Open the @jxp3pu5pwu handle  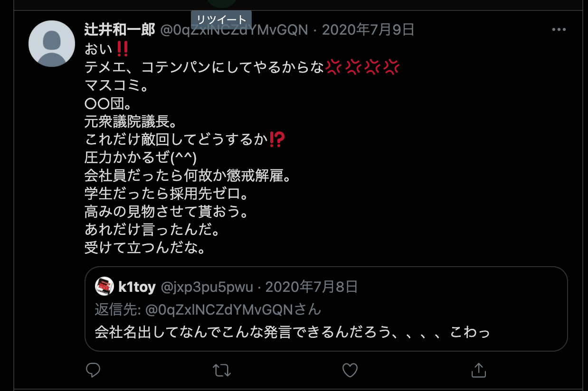(207, 287)
